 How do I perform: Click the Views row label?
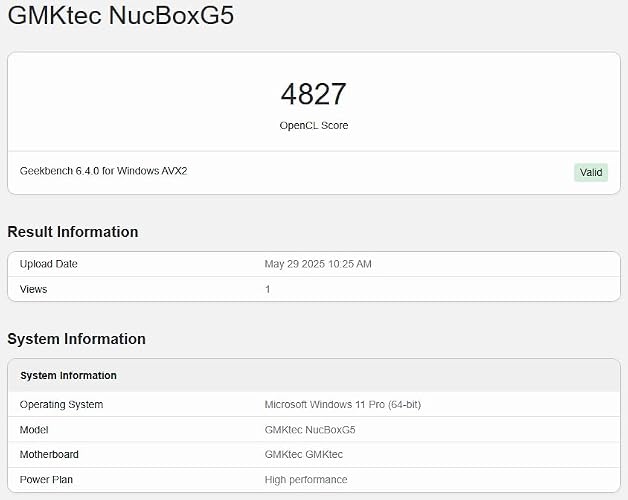[x=33, y=289]
